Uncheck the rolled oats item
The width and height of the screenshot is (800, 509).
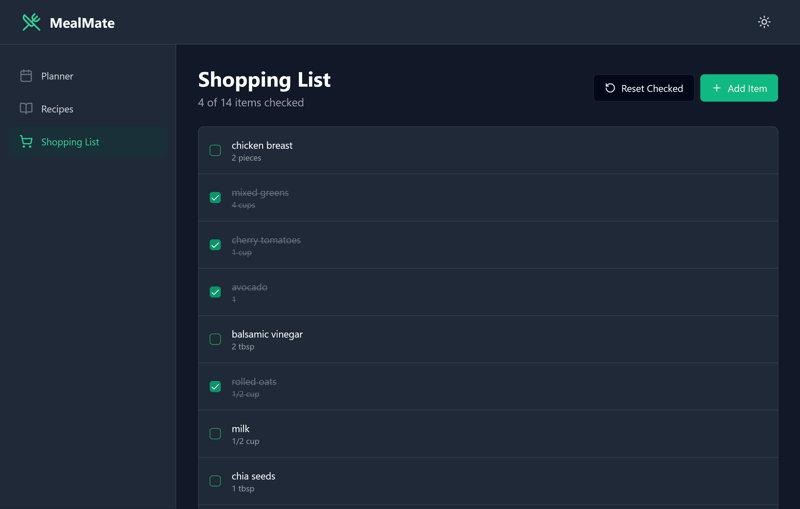point(215,386)
